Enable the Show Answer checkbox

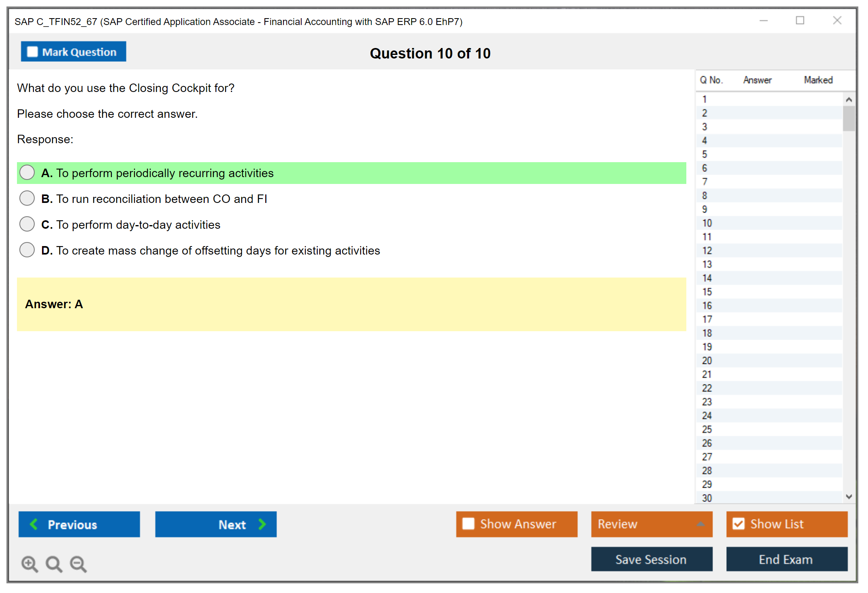tap(468, 524)
